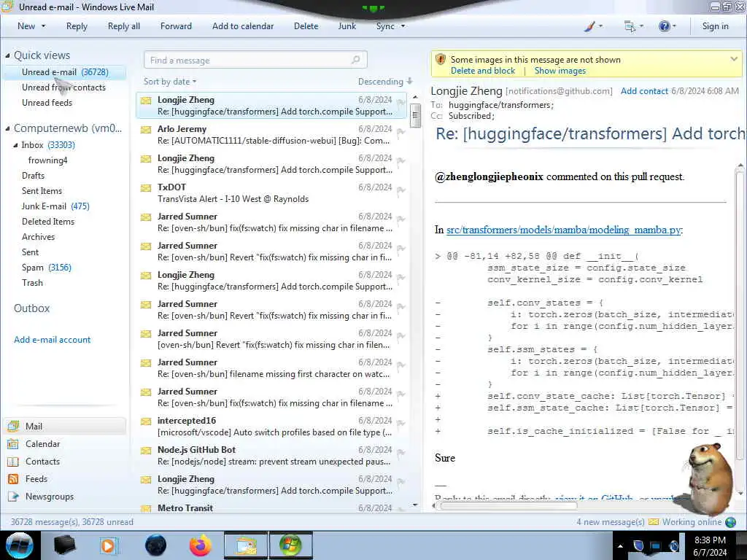Image resolution: width=747 pixels, height=560 pixels.
Task: Click the new messages envelope status icon
Action: [654, 522]
